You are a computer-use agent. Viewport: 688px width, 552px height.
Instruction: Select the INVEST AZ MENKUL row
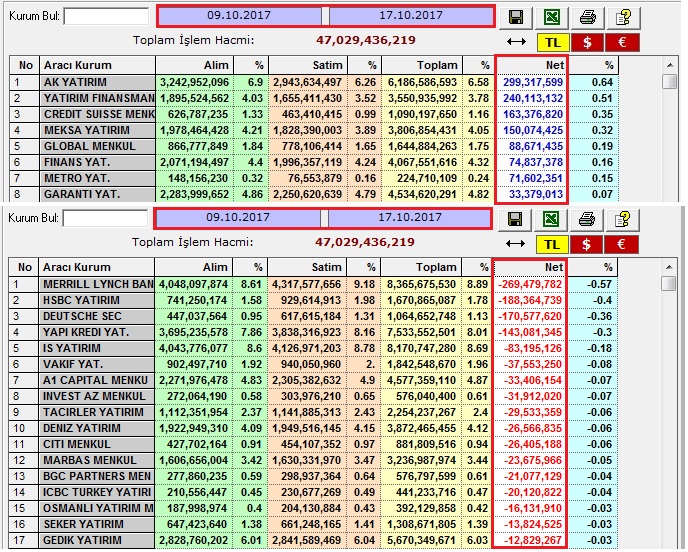313,396
